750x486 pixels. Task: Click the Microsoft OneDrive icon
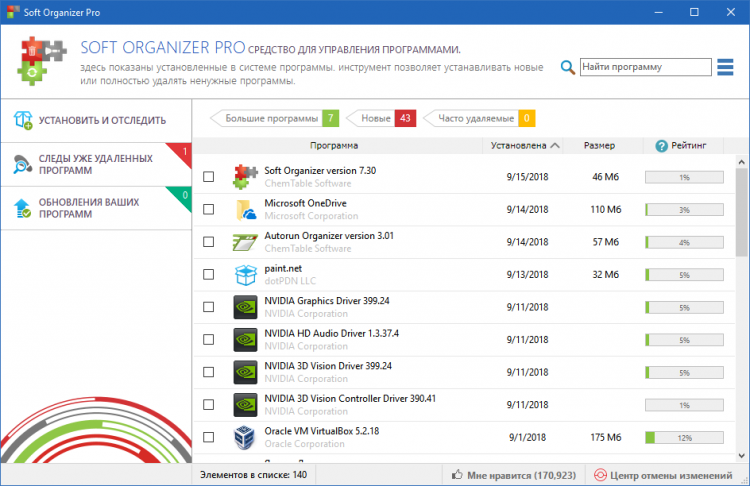[x=246, y=210]
